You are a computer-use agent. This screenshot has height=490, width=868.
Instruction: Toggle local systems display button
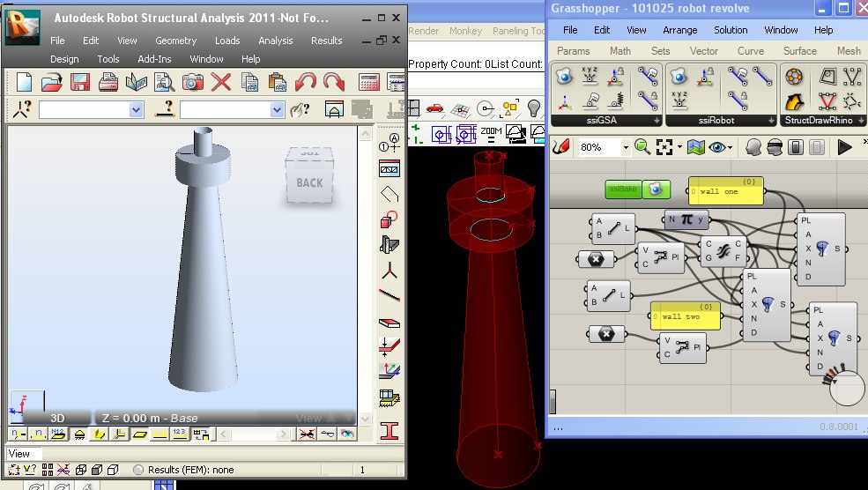coord(119,434)
